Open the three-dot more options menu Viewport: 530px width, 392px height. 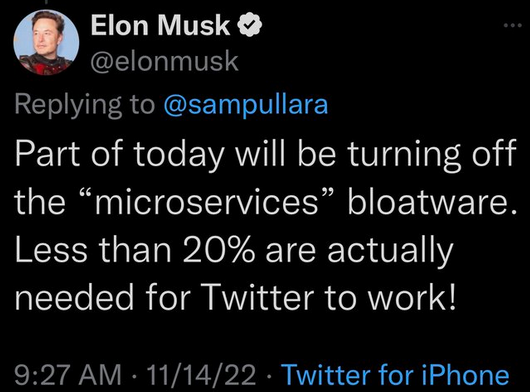[513, 25]
